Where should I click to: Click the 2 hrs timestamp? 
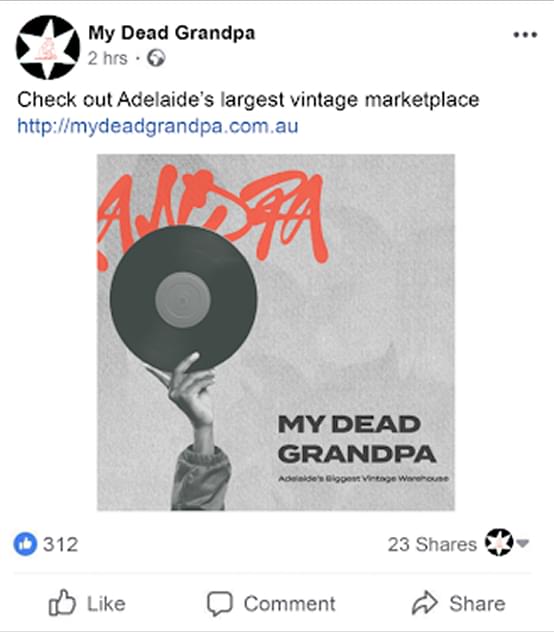click(x=108, y=58)
